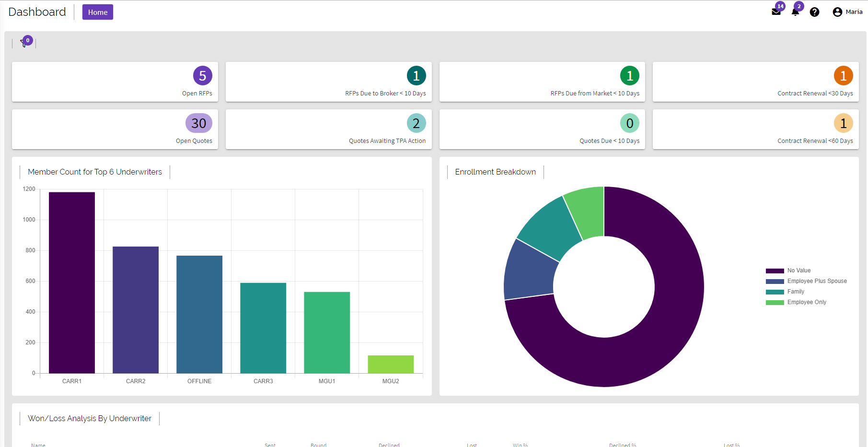The image size is (868, 447).
Task: Select the CARR1 bar in the member count chart
Action: (71, 283)
